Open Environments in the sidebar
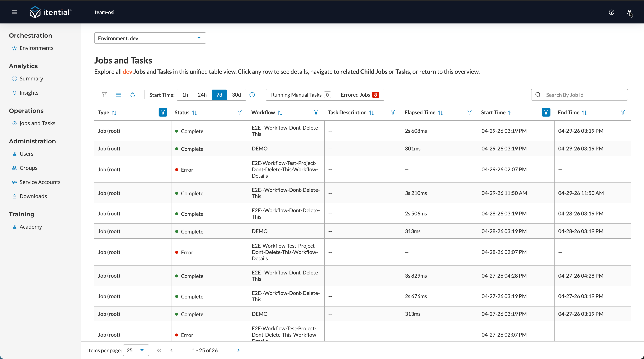644x359 pixels. (x=37, y=48)
